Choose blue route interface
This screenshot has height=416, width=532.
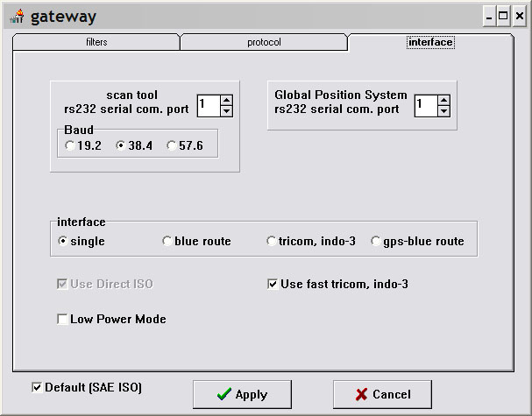click(167, 241)
